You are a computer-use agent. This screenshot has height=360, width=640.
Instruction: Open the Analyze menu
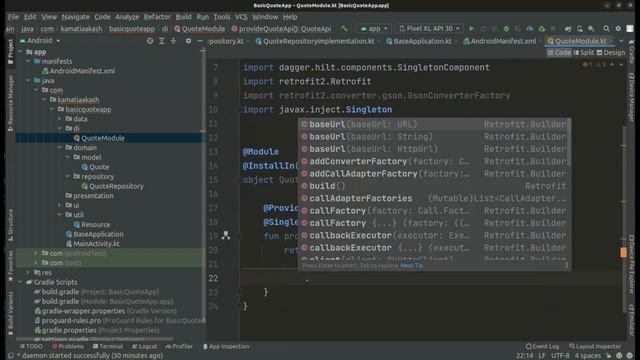127,17
